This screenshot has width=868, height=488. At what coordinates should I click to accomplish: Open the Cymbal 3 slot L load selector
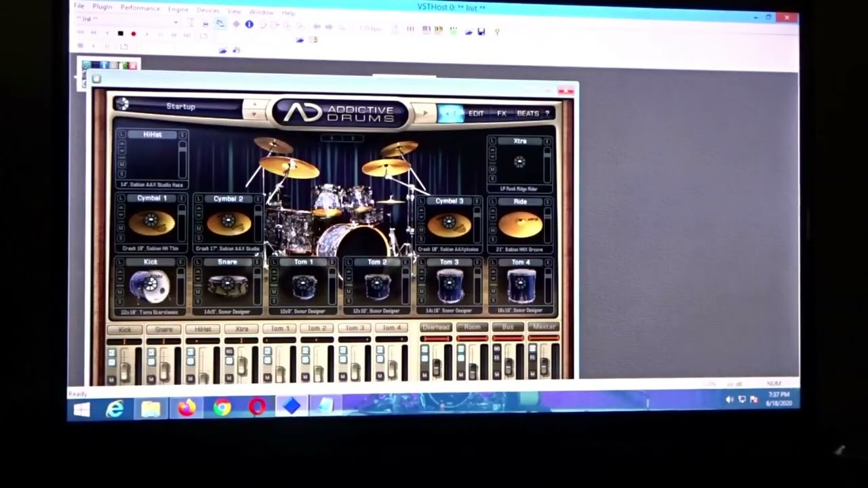[422, 202]
